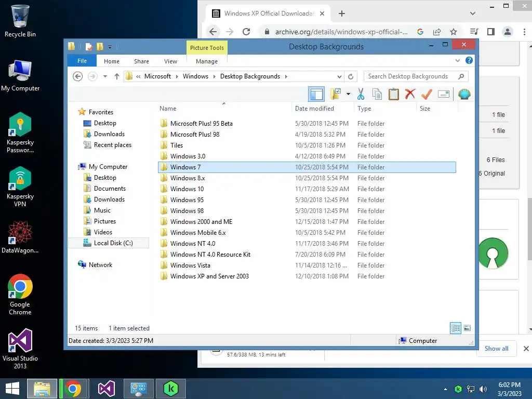Switch to the Share ribbon tab
Image resolution: width=532 pixels, height=399 pixels.
(x=141, y=61)
